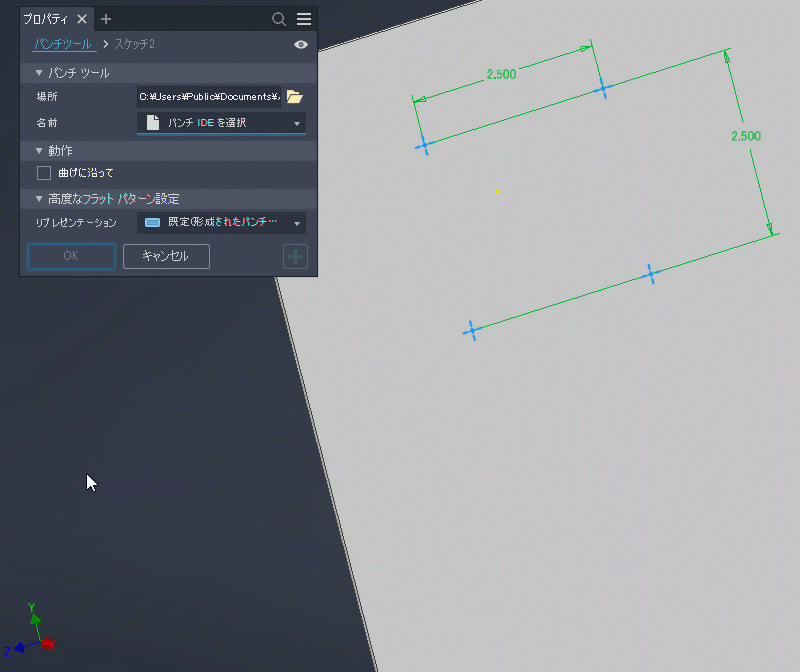800x672 pixels.
Task: Close the プロパティ tab
Action: [x=82, y=19]
